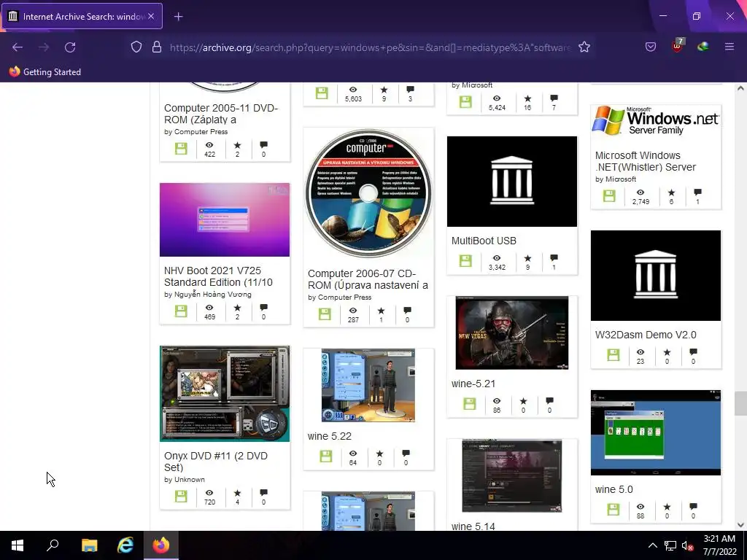This screenshot has height=560, width=747.
Task: Click the scrollbar down arrow
Action: [x=740, y=525]
